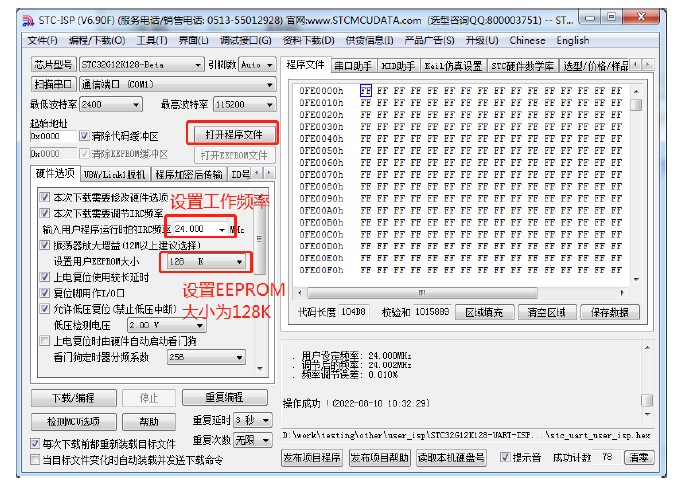
Task: Click the 打开程序文件 button
Action: click(234, 134)
